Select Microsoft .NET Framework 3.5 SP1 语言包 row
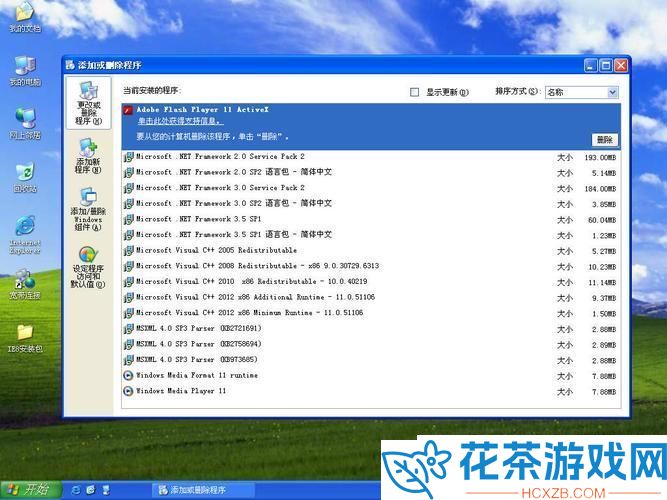 pos(371,235)
